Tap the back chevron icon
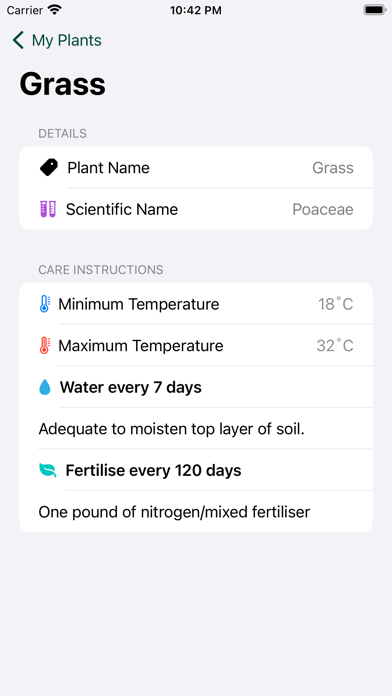This screenshot has width=392, height=696. click(x=18, y=40)
